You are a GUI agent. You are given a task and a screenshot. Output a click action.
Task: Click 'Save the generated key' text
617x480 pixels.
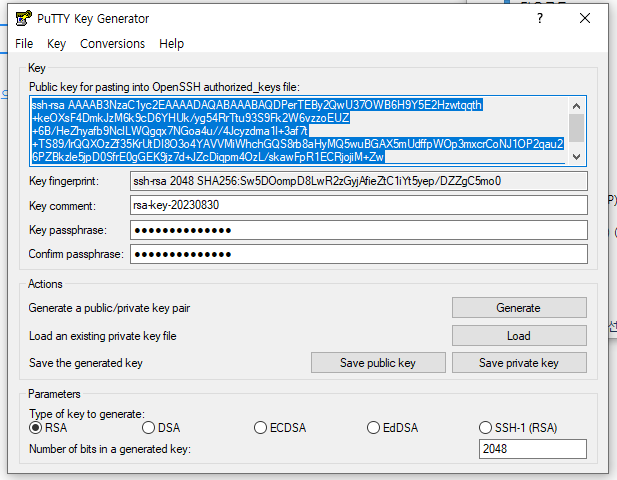(85, 363)
